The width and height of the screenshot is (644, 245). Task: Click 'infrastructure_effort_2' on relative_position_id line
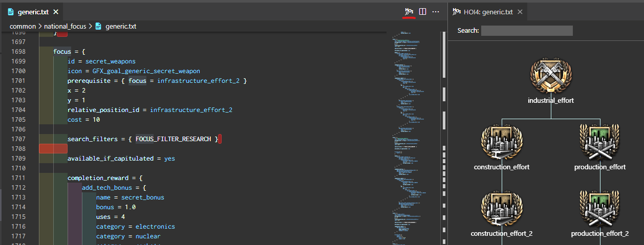point(191,110)
